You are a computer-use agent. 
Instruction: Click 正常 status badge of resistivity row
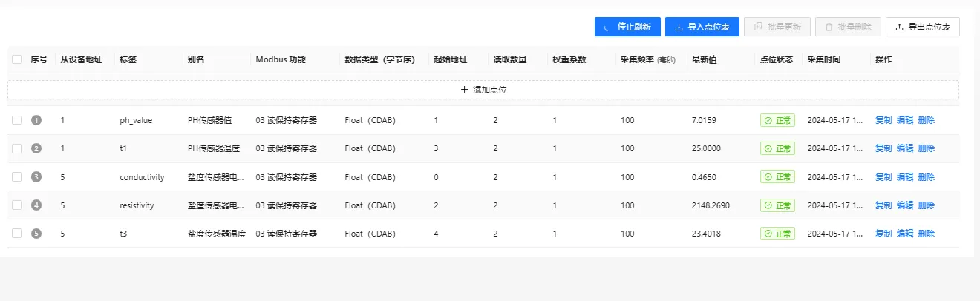point(777,205)
